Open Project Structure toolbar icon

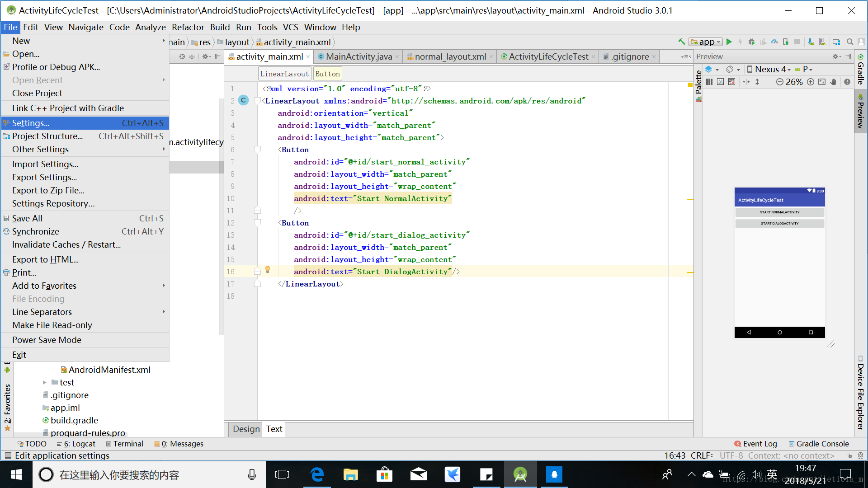coord(836,42)
